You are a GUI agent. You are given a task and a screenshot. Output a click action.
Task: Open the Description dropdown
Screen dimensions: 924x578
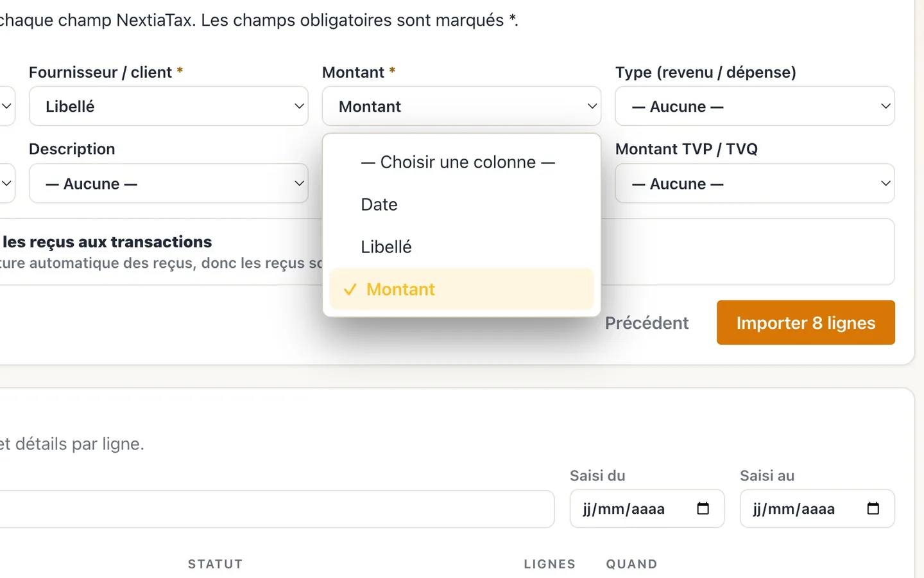tap(169, 183)
